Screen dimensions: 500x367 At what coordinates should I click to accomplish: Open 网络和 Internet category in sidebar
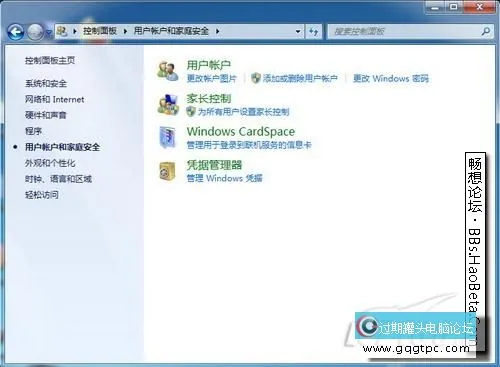click(x=55, y=99)
